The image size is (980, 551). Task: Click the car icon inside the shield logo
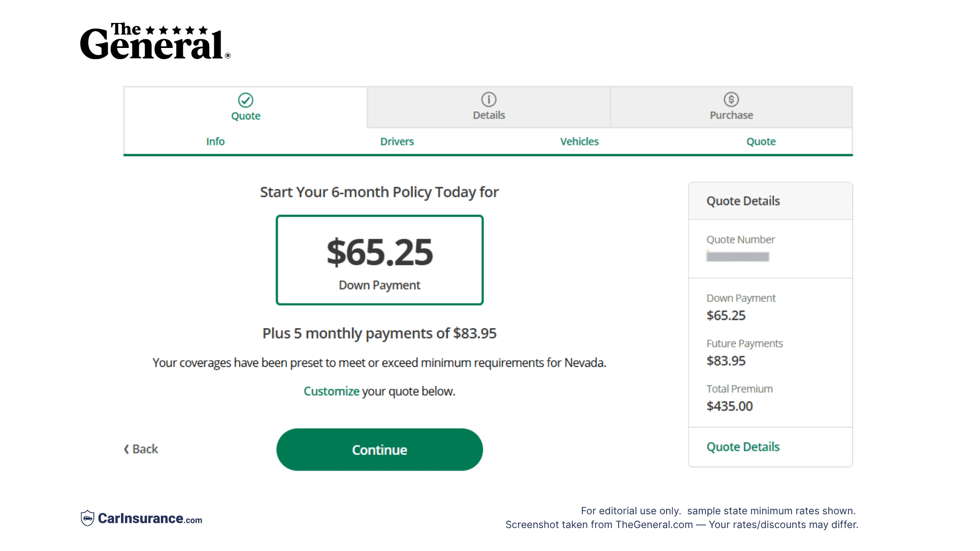pyautogui.click(x=88, y=518)
